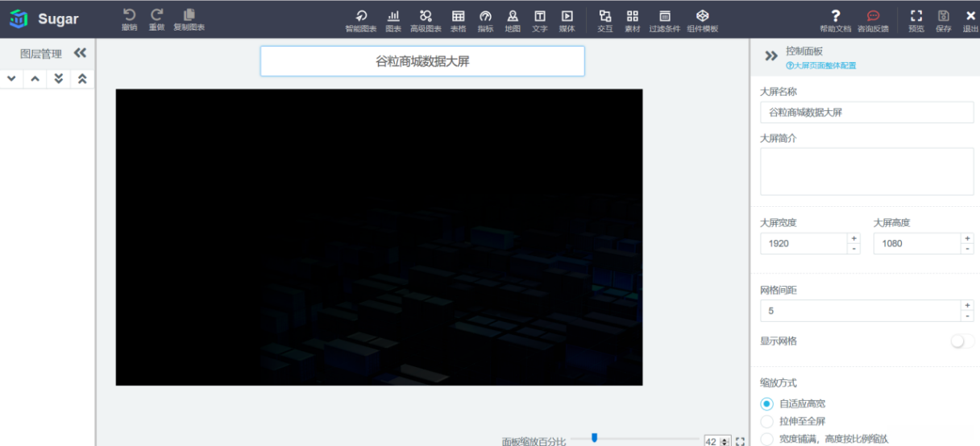Click the 大屏名称 name input field
The image size is (980, 446).
867,113
